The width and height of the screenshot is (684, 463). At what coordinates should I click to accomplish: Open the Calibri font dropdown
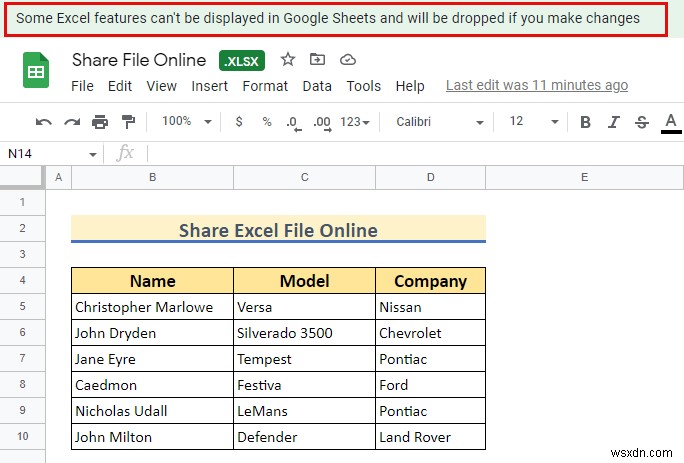coord(440,122)
